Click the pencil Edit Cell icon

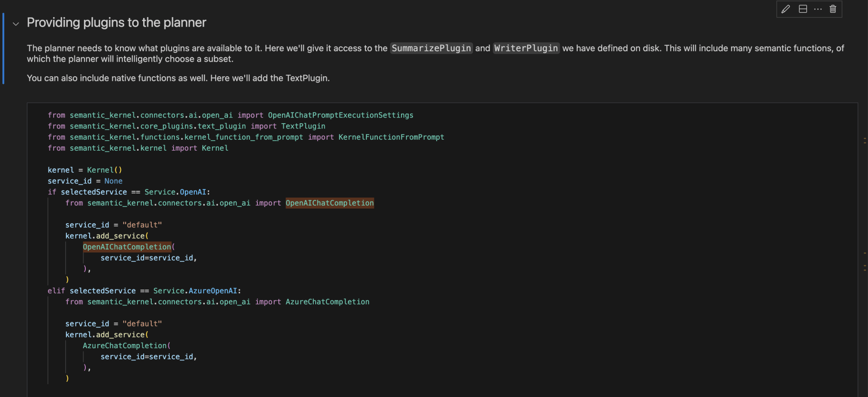pos(786,9)
